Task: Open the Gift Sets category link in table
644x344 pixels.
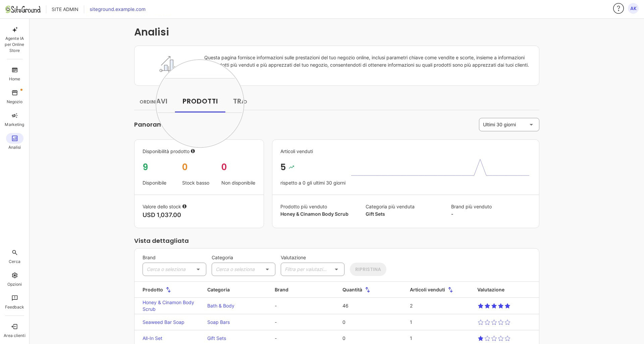Action: (x=217, y=338)
